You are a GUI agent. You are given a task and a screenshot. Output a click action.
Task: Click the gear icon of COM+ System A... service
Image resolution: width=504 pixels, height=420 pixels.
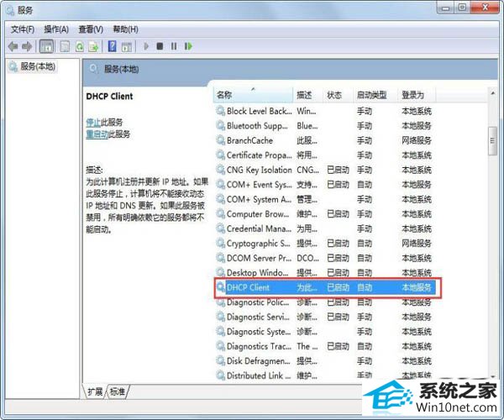(x=220, y=199)
